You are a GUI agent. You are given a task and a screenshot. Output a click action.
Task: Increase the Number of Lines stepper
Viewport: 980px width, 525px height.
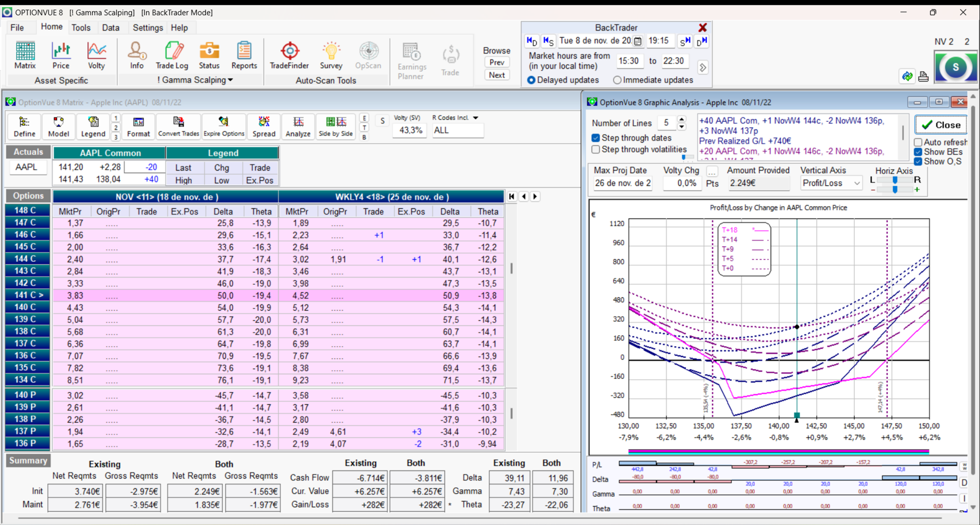pos(682,119)
